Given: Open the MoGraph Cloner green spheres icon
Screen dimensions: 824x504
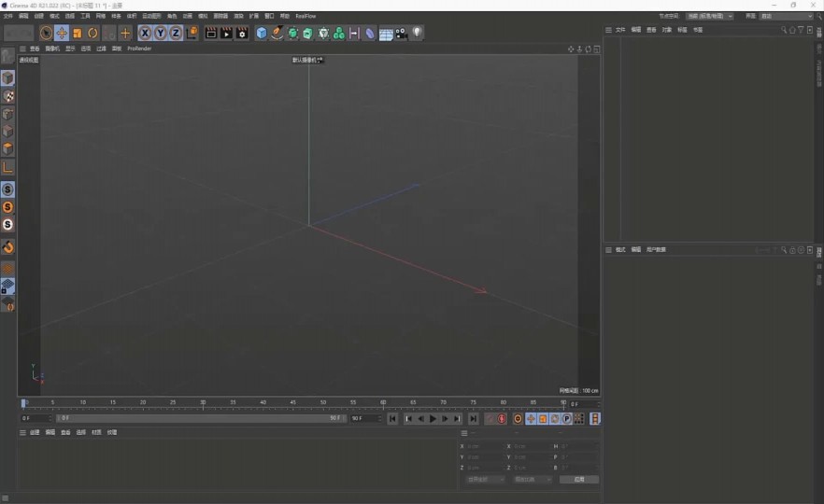Looking at the screenshot, I should tap(339, 34).
